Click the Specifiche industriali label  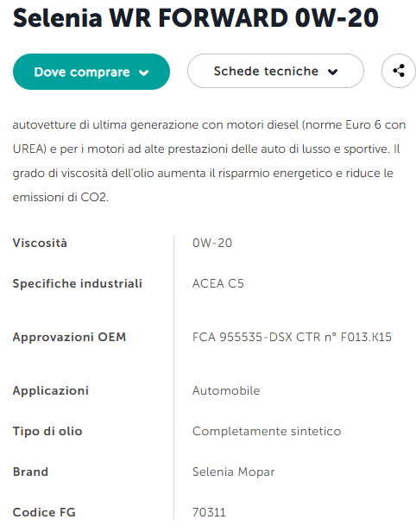point(78,283)
